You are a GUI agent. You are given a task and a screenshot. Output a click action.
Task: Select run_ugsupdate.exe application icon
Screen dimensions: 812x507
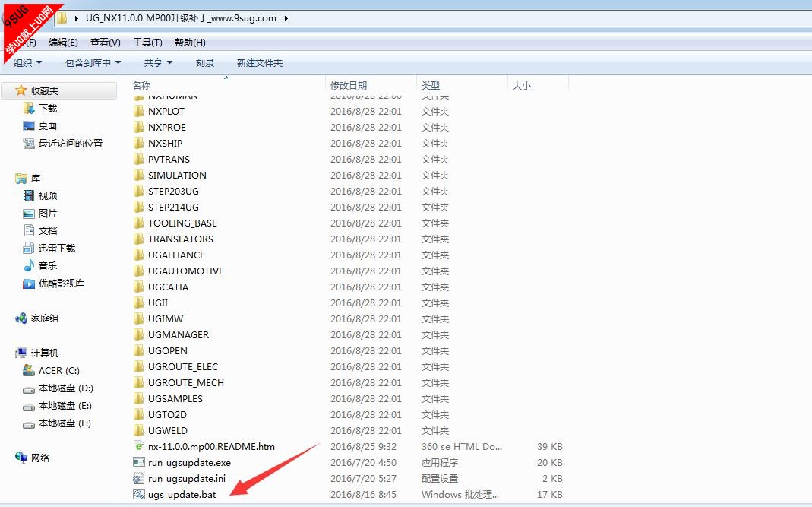pyautogui.click(x=139, y=462)
